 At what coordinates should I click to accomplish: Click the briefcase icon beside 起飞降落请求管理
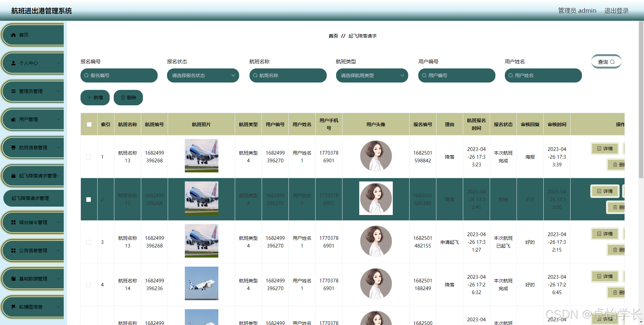pos(13,176)
